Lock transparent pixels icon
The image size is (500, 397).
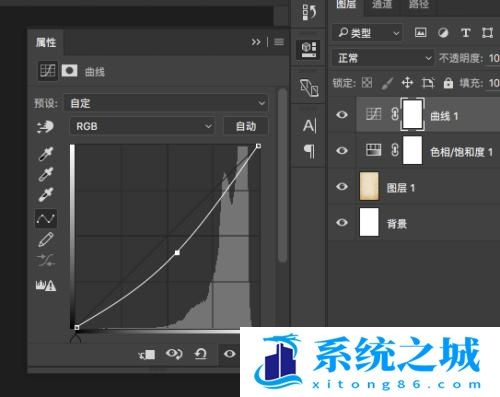click(367, 82)
